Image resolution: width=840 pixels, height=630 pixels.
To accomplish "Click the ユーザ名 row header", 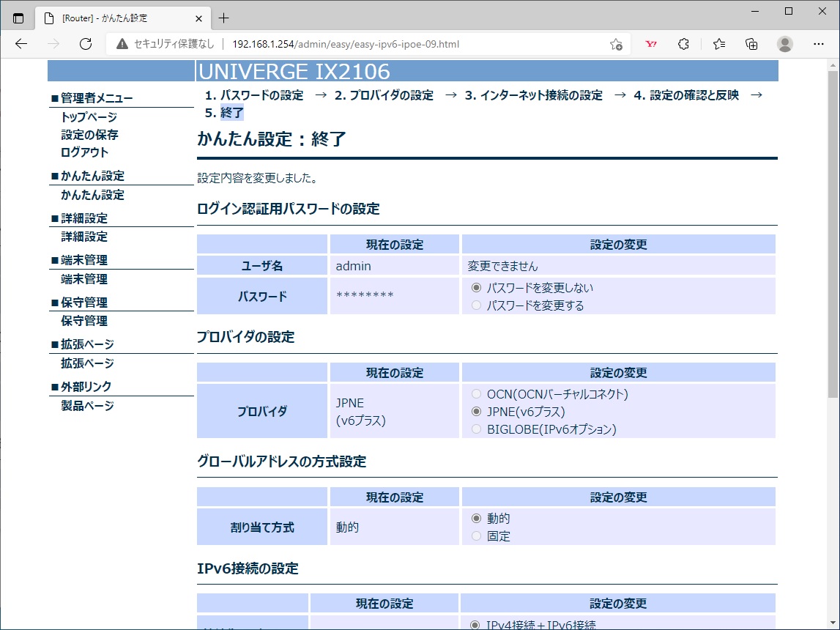I will click(262, 266).
